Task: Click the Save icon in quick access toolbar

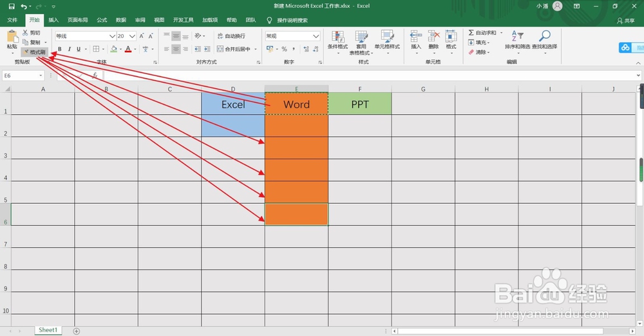Action: 12,6
